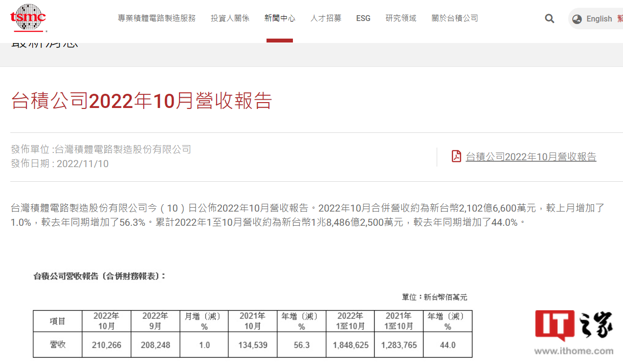
Task: Click the 發佈日期 2022/11/10 text
Action: pyautogui.click(x=60, y=164)
